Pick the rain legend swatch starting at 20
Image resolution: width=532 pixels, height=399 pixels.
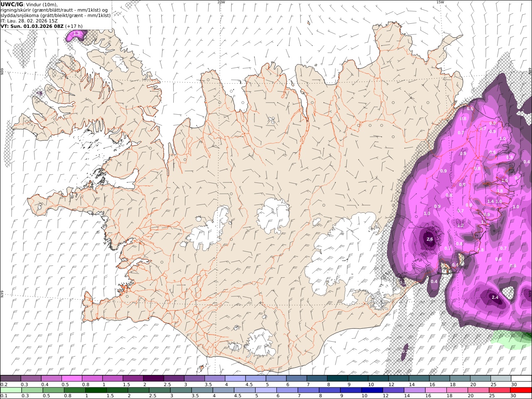pyautogui.click(x=478, y=390)
